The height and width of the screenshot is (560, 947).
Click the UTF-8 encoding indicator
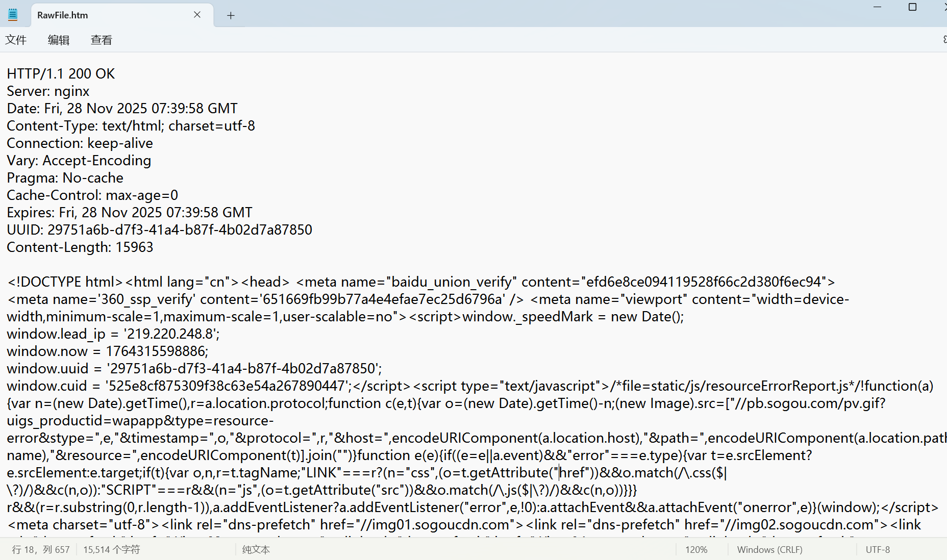tap(878, 549)
